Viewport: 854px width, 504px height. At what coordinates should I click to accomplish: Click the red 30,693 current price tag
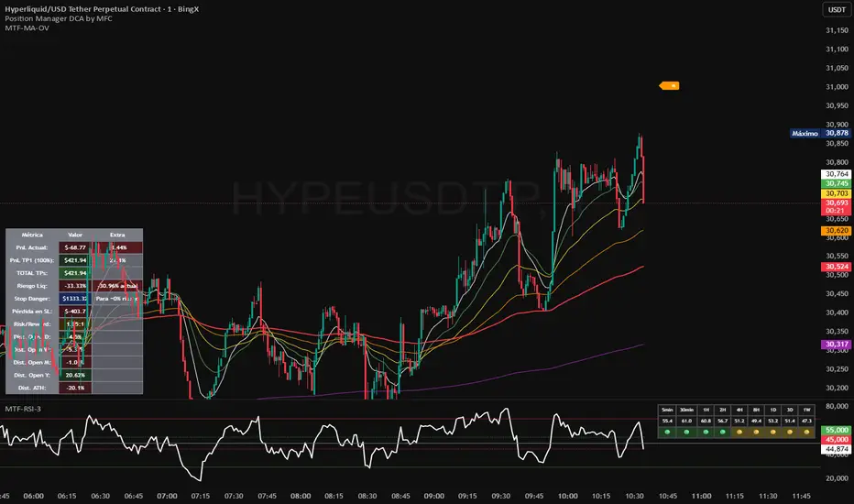(837, 202)
